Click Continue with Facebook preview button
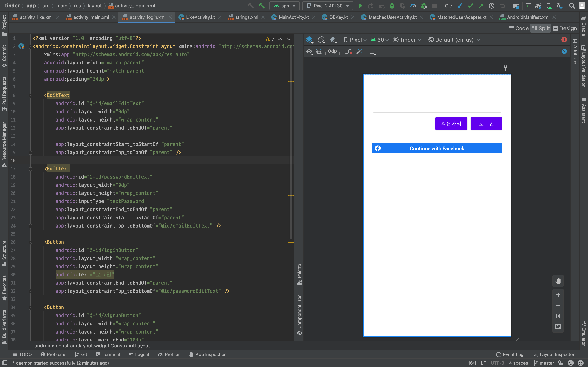This screenshot has width=588, height=367. coord(437,148)
